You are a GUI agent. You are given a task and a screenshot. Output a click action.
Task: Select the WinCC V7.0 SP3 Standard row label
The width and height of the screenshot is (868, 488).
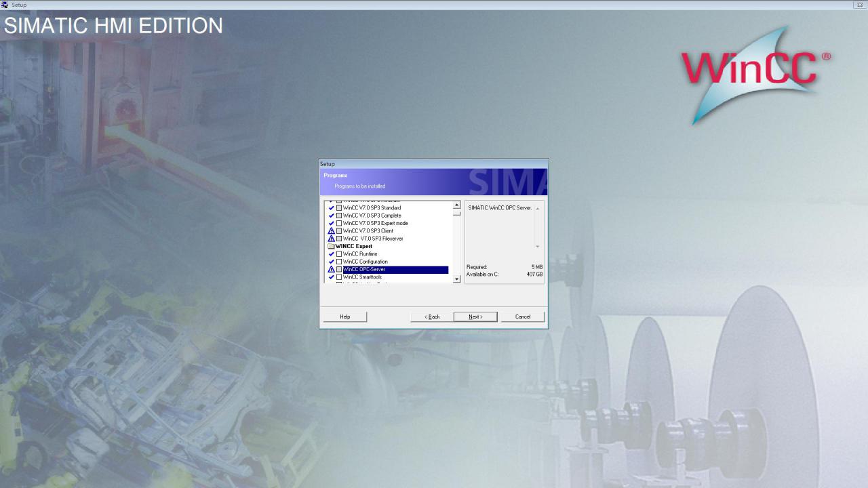pos(372,208)
